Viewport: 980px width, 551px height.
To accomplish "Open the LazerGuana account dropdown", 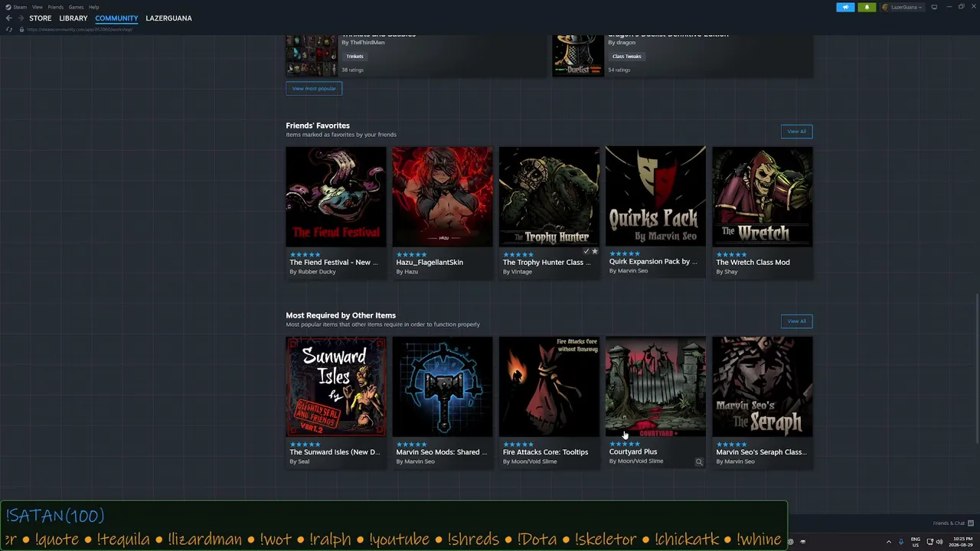I will [903, 7].
